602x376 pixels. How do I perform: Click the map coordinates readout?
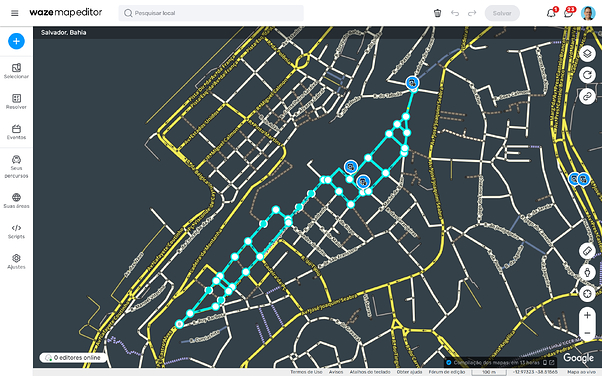[x=536, y=372]
